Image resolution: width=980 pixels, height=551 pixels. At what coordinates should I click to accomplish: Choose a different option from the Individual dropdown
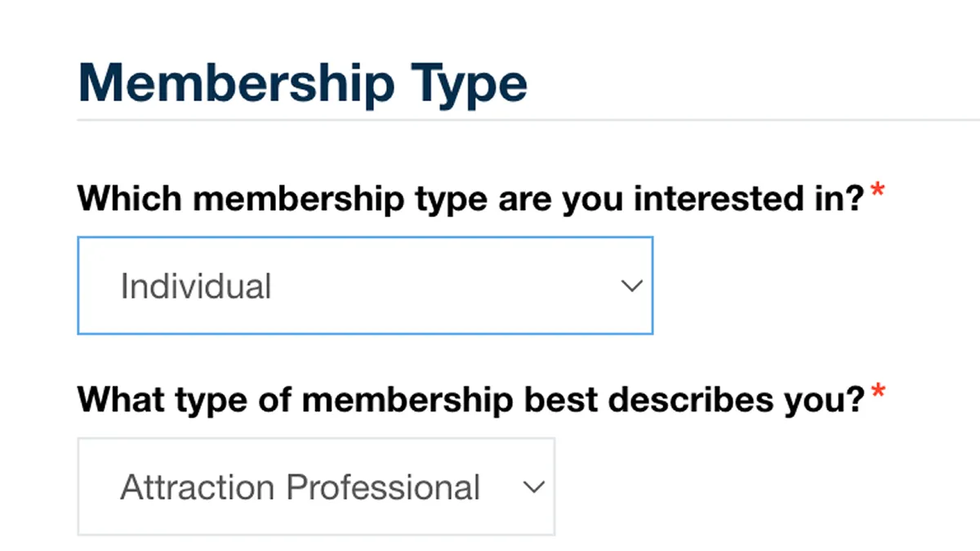365,286
